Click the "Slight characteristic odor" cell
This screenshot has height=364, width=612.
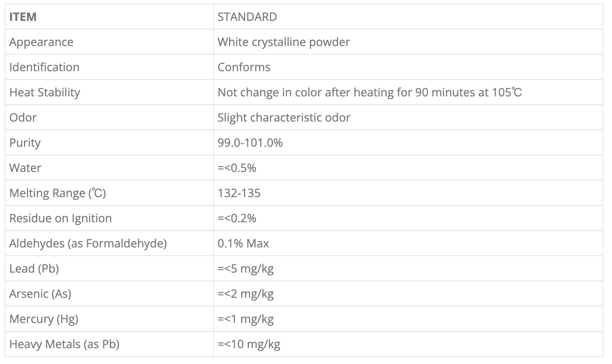click(284, 118)
